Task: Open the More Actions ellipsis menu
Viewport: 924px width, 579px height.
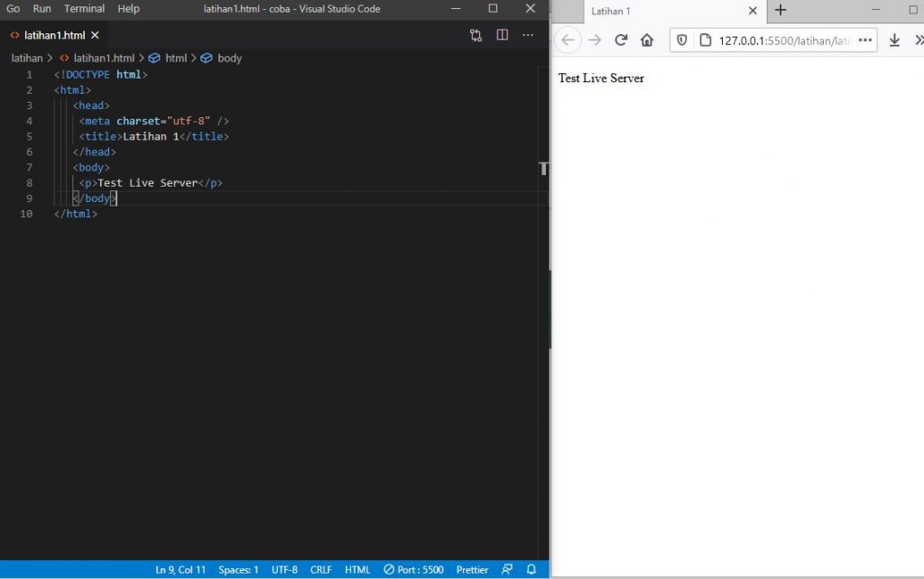Action: click(x=528, y=34)
